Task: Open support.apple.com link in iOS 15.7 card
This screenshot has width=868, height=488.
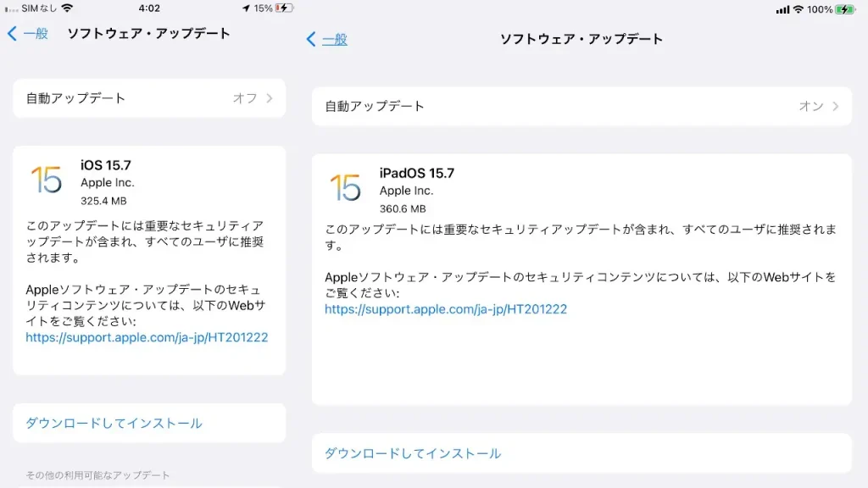Action: (147, 337)
